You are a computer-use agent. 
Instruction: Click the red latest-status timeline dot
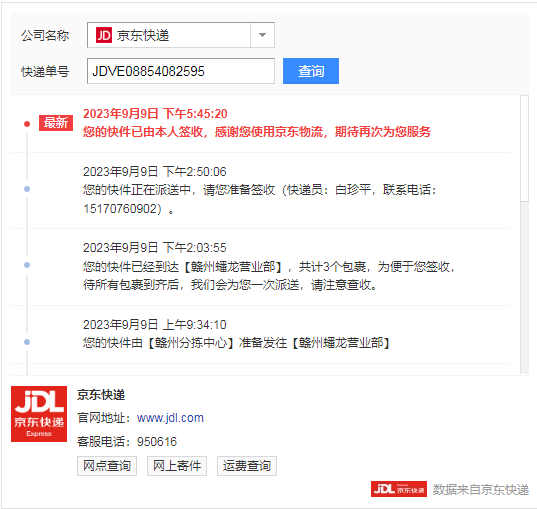(x=27, y=124)
